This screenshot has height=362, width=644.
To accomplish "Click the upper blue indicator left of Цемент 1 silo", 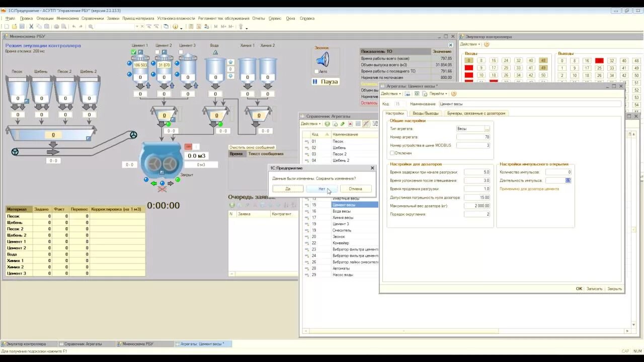I will point(129,64).
